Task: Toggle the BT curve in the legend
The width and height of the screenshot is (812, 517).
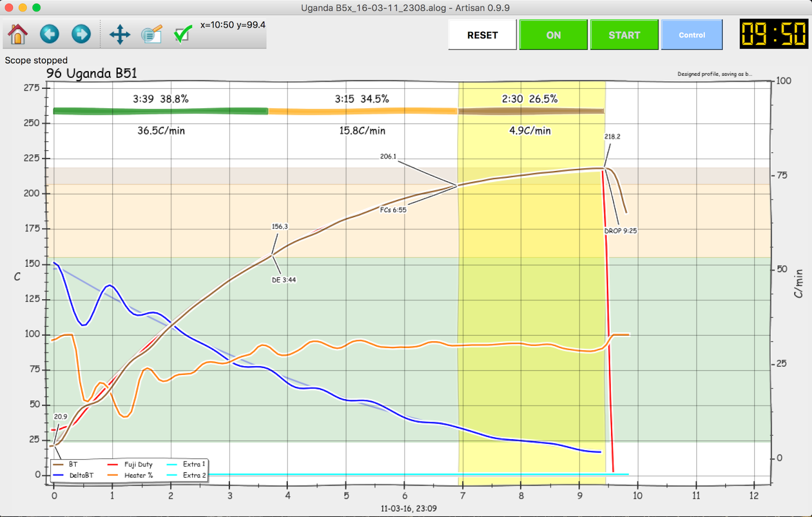Action: [x=72, y=464]
